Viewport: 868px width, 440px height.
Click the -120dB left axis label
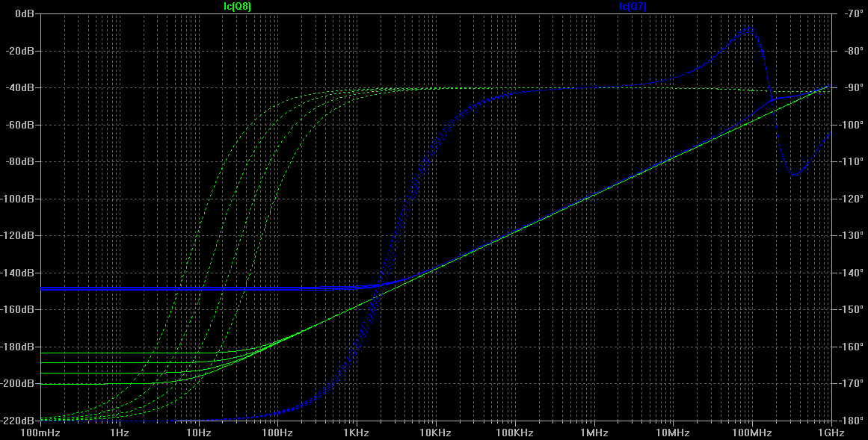pos(19,235)
